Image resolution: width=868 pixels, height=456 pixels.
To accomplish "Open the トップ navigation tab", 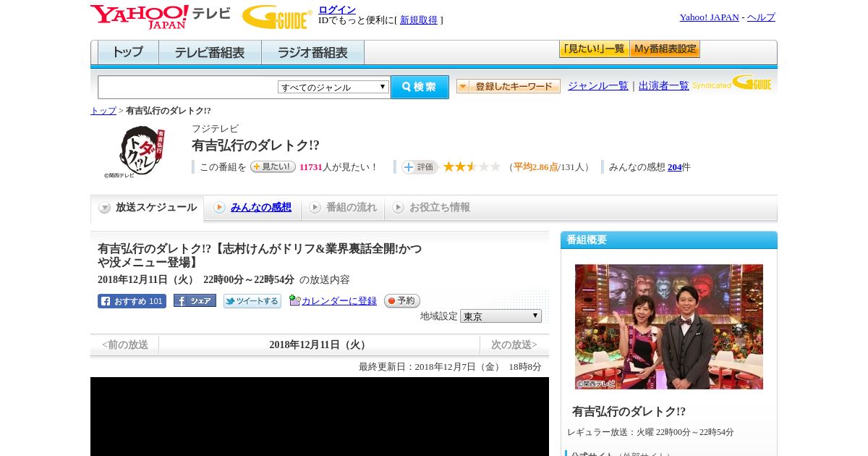I will [x=128, y=53].
